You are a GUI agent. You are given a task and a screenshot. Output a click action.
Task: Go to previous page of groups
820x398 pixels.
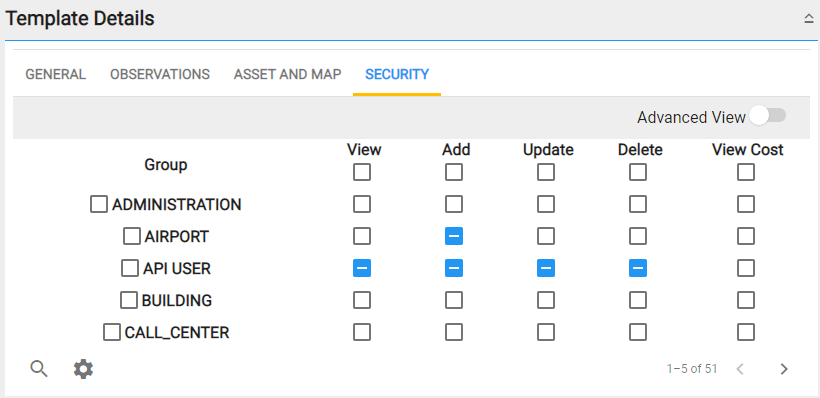click(x=739, y=369)
